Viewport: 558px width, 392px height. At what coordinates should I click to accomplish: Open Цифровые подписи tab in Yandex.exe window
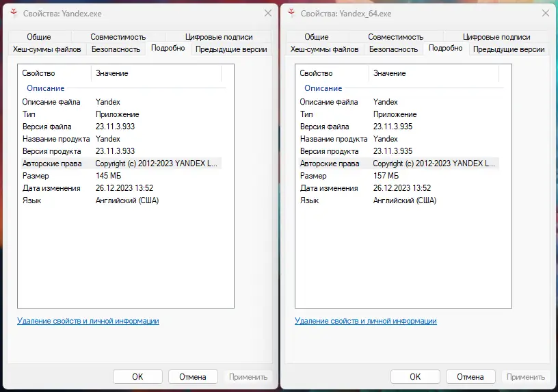[219, 37]
